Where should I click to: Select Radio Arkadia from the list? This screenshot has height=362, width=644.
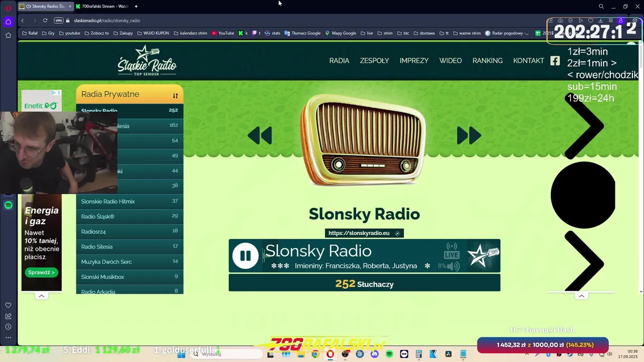130,290
